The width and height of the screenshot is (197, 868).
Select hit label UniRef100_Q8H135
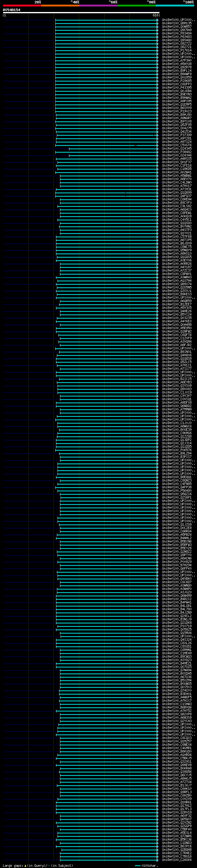tap(177, 23)
